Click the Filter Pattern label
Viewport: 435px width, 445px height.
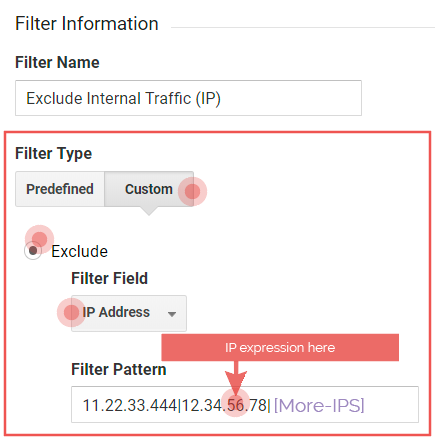pos(119,369)
